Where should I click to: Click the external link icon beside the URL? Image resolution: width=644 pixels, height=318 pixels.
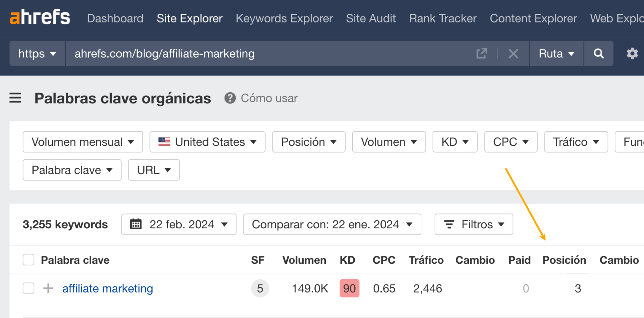(x=481, y=54)
